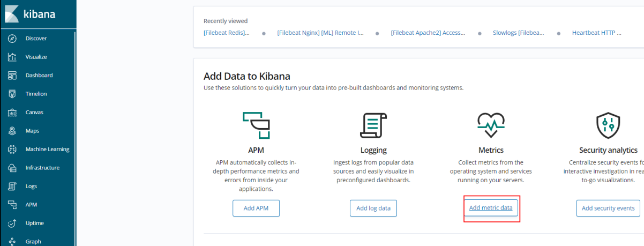
Task: Click the APM sidebar icon
Action: click(x=12, y=205)
